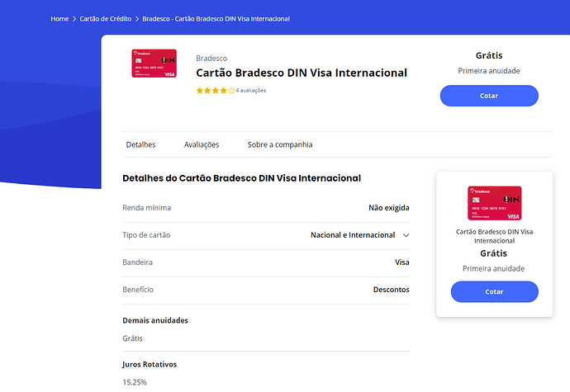Viewport: 570px width, 392px height.
Task: Click the Renda mínima label
Action: point(147,208)
